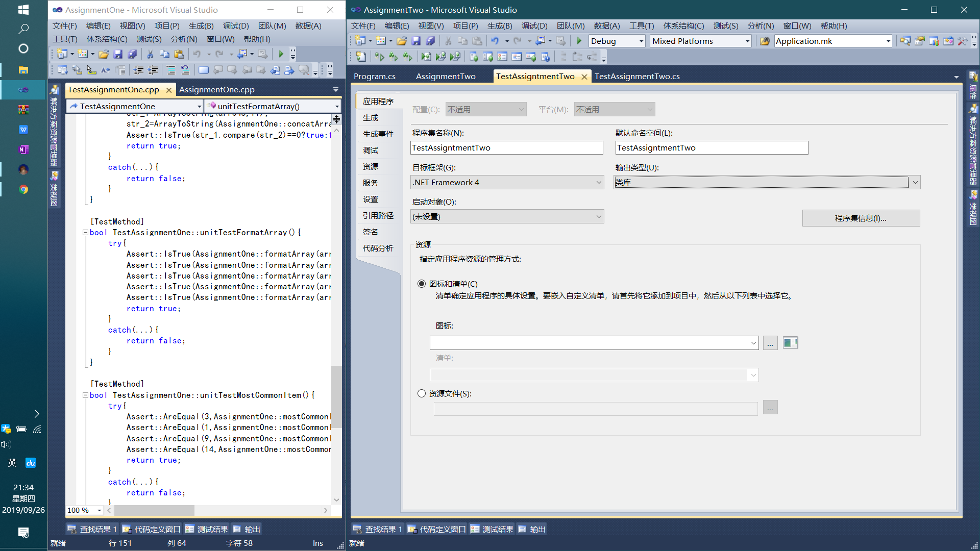Image resolution: width=980 pixels, height=551 pixels.
Task: Open Chrome from the taskbar
Action: click(23, 189)
